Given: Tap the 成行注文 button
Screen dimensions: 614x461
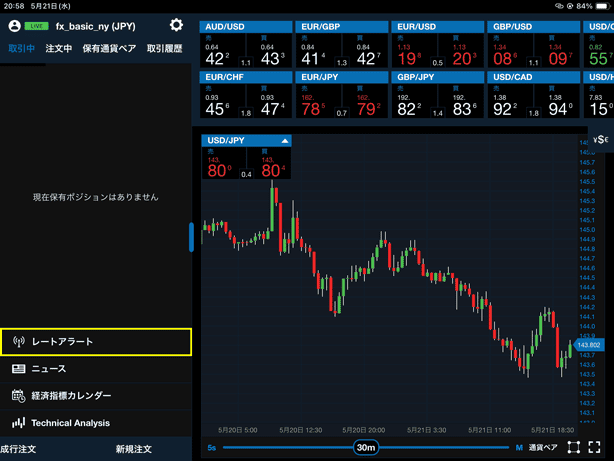Looking at the screenshot, I should click(x=18, y=449).
